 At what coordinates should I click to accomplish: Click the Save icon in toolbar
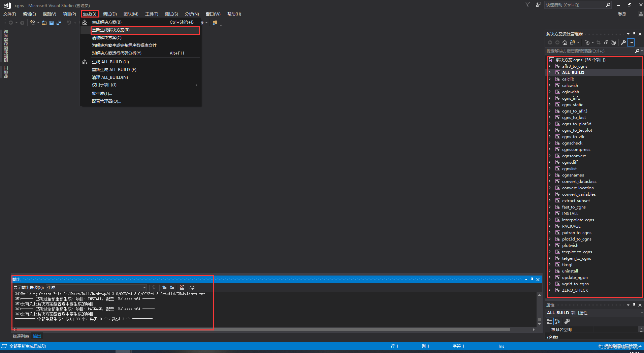pyautogui.click(x=52, y=23)
